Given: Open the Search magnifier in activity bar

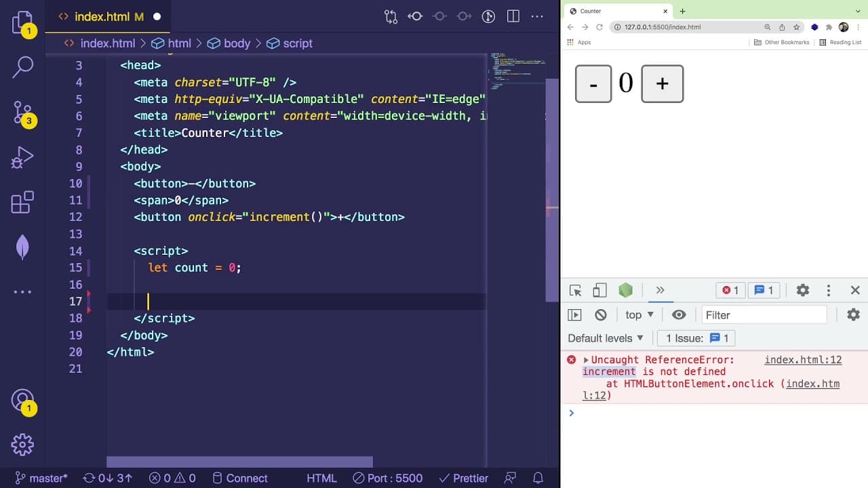Looking at the screenshot, I should click(x=22, y=66).
